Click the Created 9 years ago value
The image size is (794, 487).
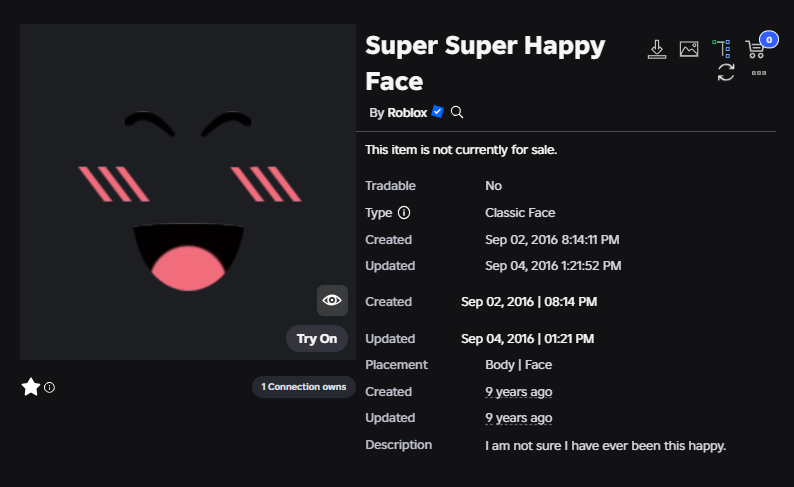tap(519, 392)
